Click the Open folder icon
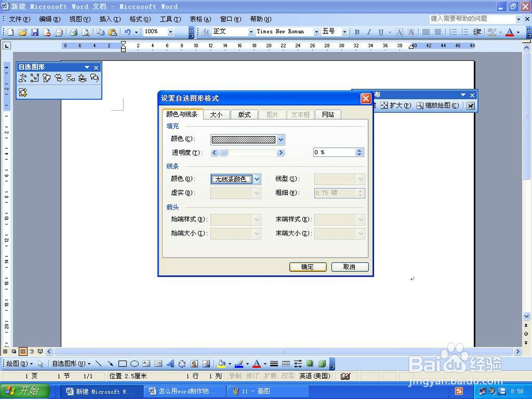The width and height of the screenshot is (532, 399). click(x=22, y=32)
